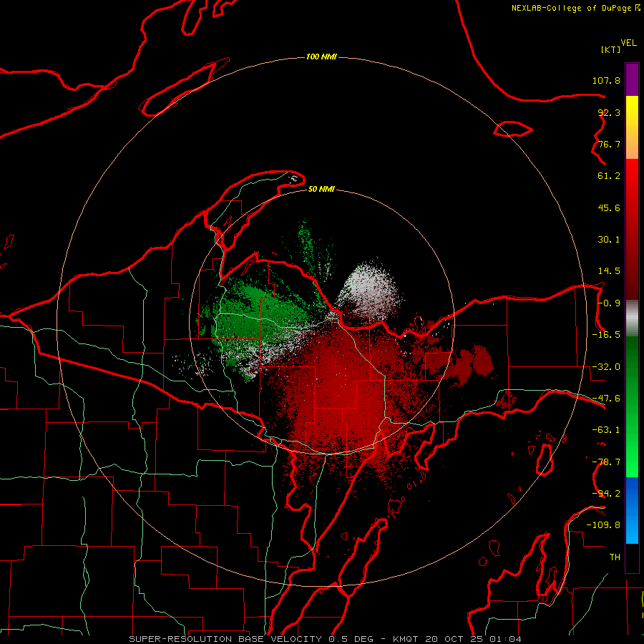Select the 30.1 velocity scale label
The height and width of the screenshot is (644, 644).
[609, 240]
